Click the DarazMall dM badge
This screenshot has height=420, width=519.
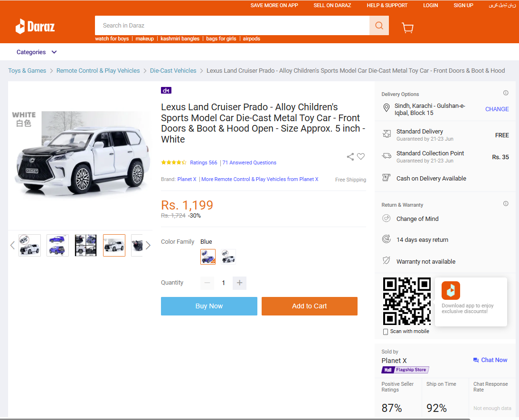click(166, 90)
